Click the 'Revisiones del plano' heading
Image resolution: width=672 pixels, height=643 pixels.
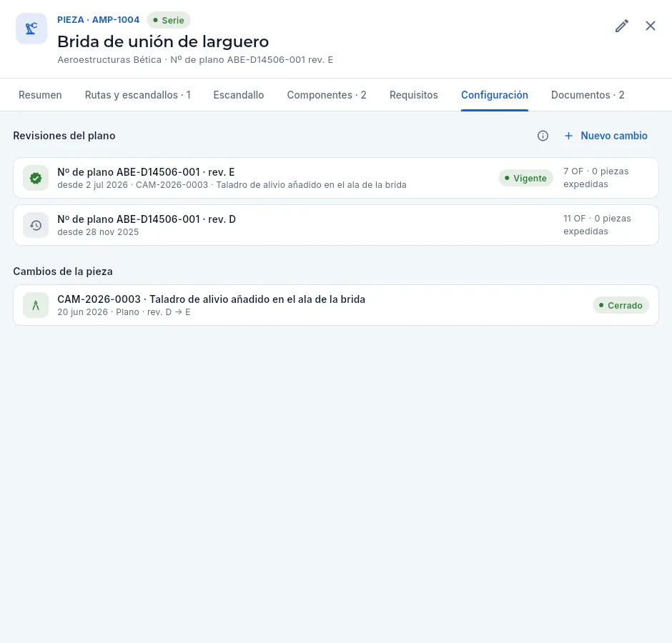point(64,136)
